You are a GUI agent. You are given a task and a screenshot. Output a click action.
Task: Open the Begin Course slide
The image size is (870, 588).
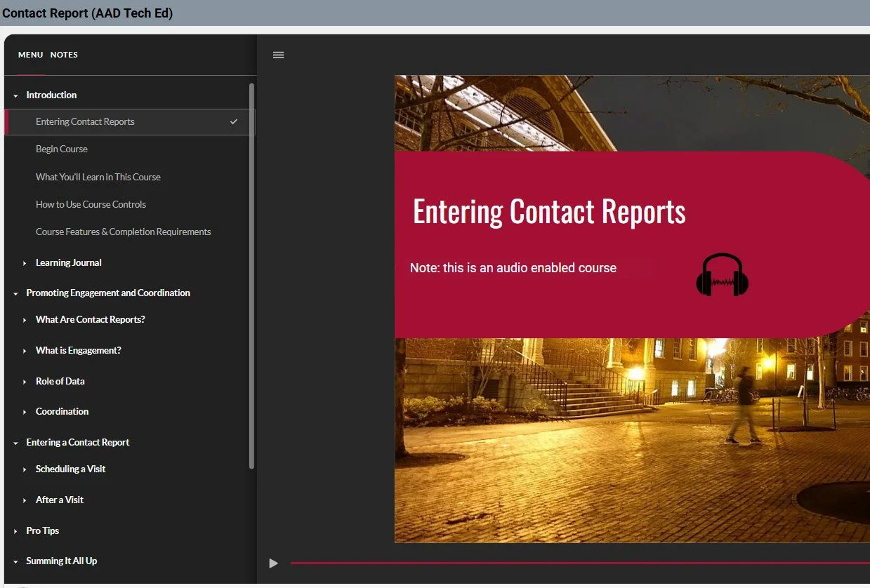click(x=62, y=149)
